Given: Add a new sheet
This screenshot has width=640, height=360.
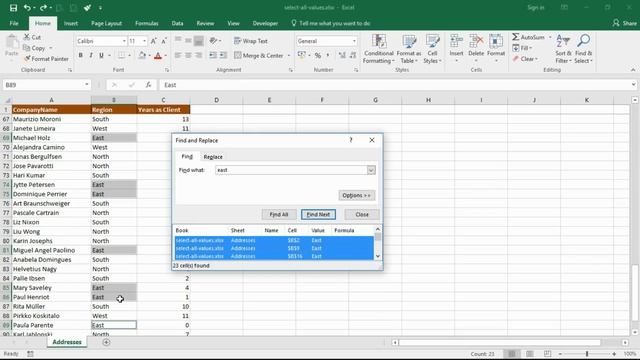Looking at the screenshot, I should click(106, 342).
